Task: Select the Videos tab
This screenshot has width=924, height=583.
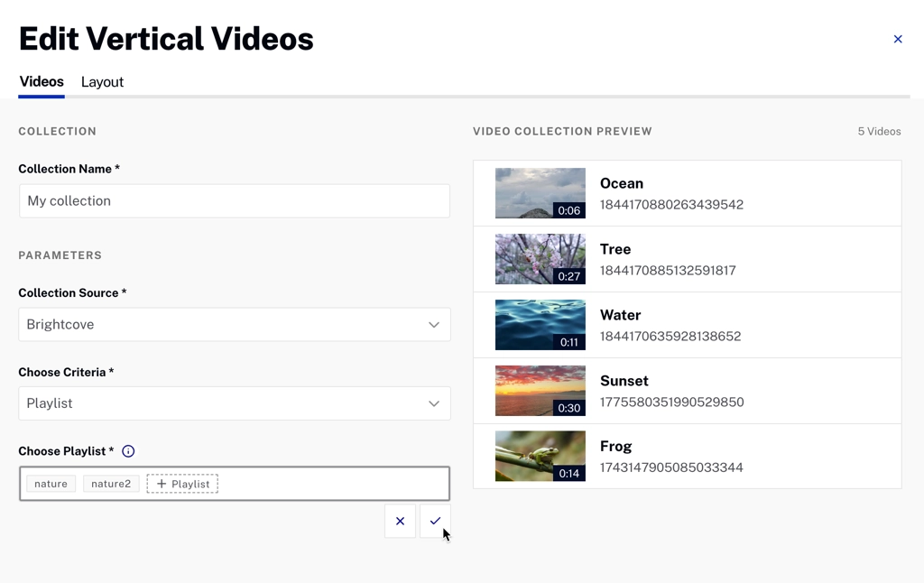Action: click(x=42, y=82)
